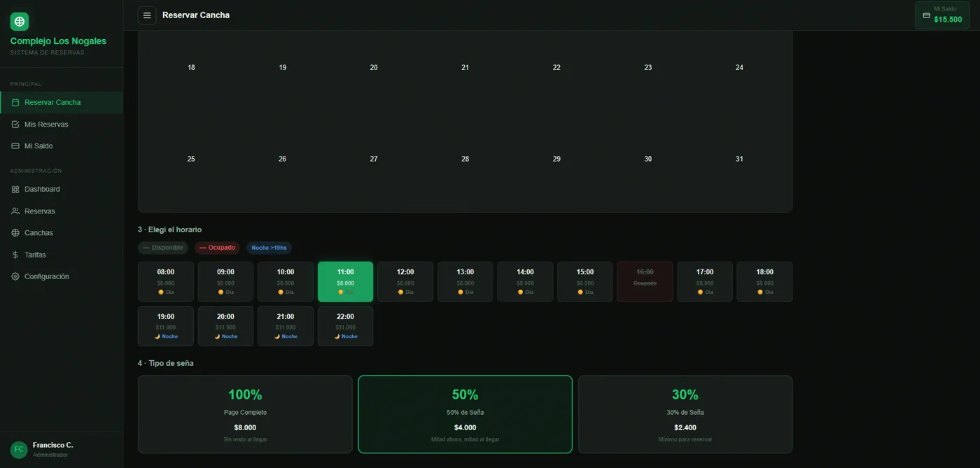Click the Ocupado legend chip
This screenshot has height=468, width=980.
pyautogui.click(x=217, y=248)
